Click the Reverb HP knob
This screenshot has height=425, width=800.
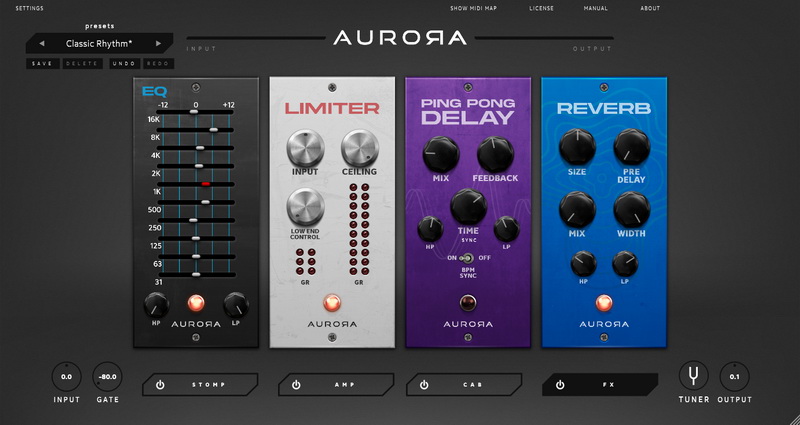(583, 264)
